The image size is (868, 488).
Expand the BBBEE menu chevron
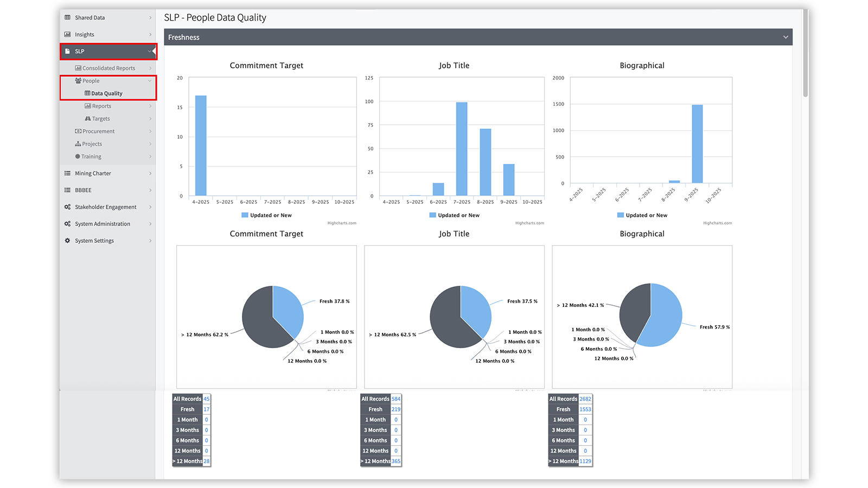pyautogui.click(x=150, y=190)
